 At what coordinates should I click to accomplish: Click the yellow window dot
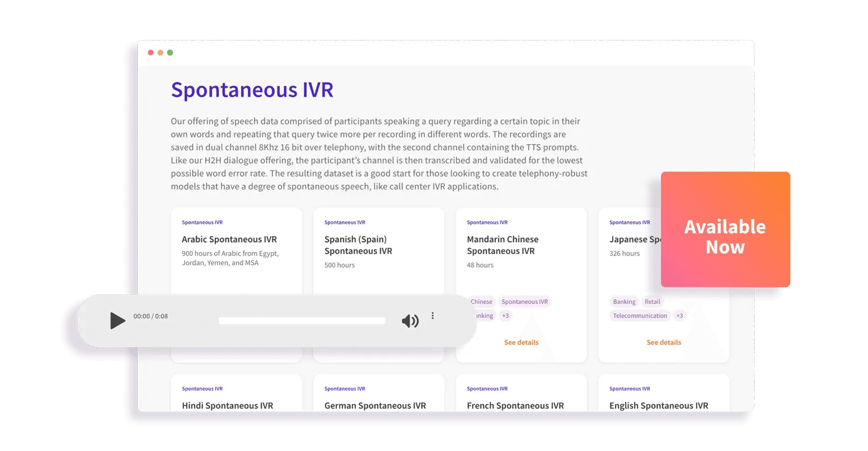coord(160,52)
